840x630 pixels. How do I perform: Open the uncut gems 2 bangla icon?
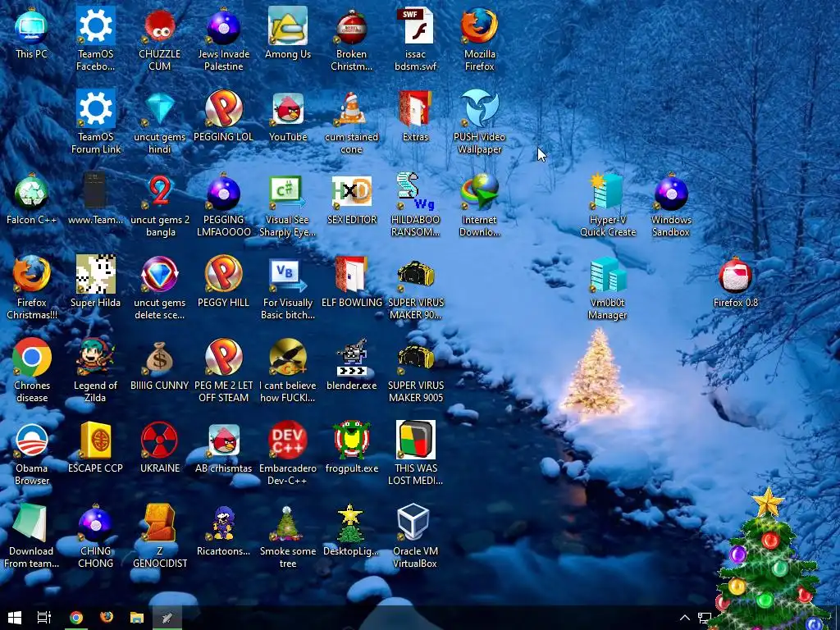160,192
